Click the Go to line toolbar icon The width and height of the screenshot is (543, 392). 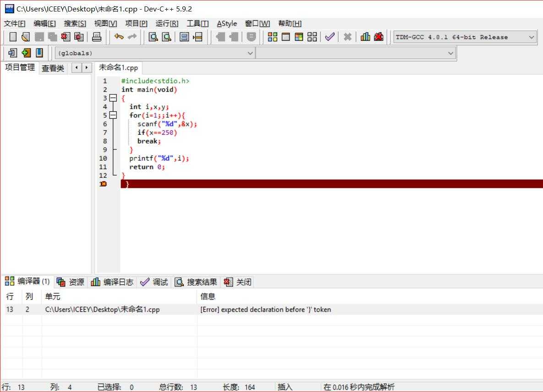197,37
